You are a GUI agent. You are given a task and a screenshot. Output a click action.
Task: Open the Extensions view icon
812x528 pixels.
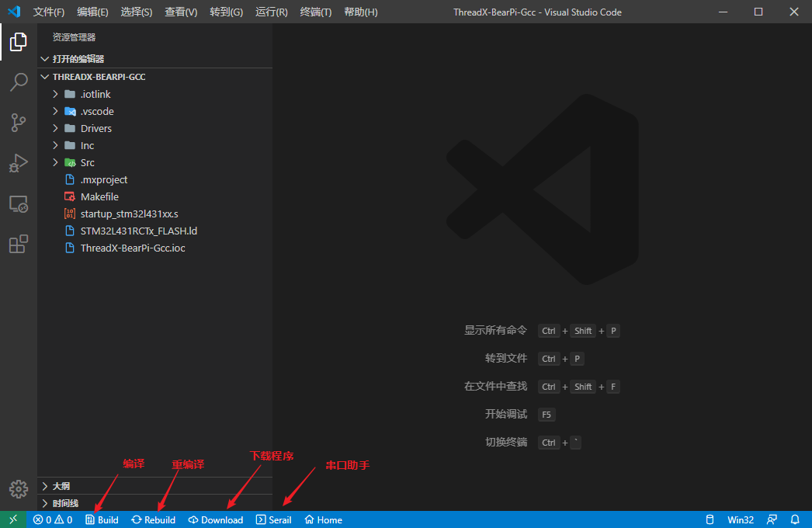(x=18, y=244)
